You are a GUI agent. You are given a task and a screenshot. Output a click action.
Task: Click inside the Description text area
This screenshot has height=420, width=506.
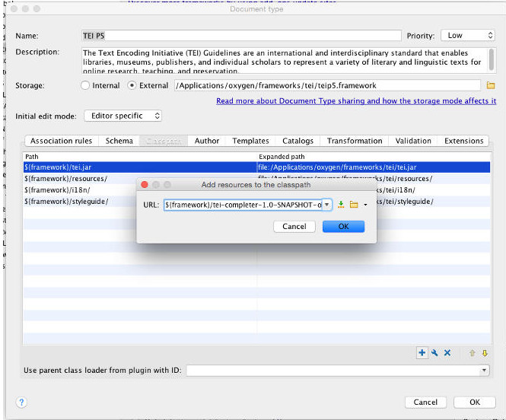tap(284, 61)
